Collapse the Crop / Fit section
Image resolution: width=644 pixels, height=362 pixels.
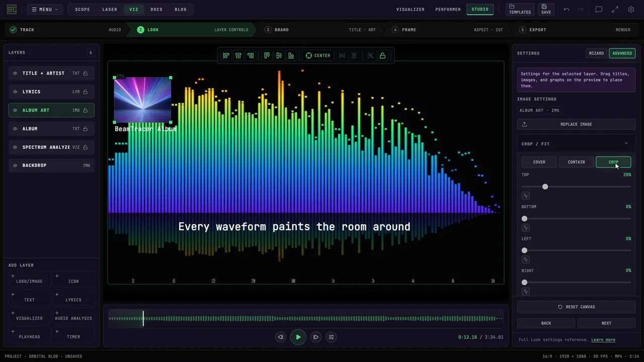[626, 144]
